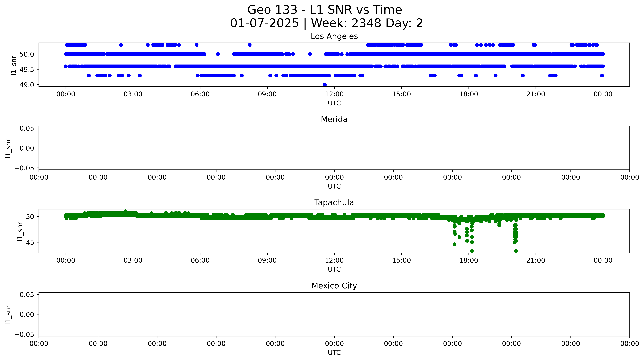Select the 'Mexico City' subplot title
The height and width of the screenshot is (361, 644).
tap(334, 286)
